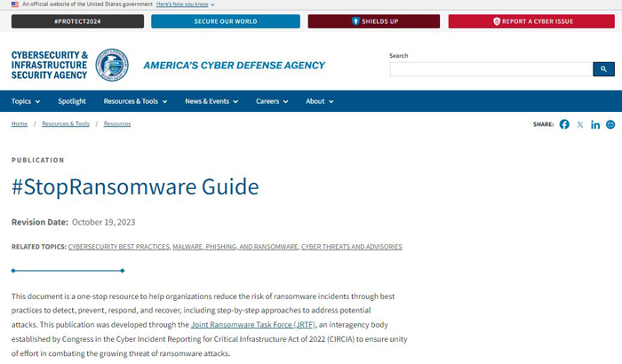Click the magnifier search button

[603, 69]
